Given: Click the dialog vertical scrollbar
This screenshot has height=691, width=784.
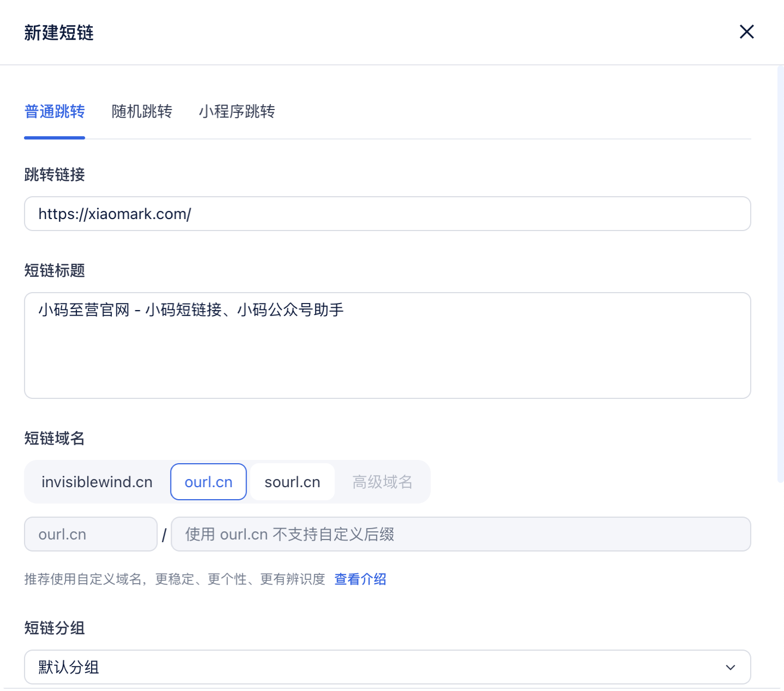Looking at the screenshot, I should tap(780, 274).
